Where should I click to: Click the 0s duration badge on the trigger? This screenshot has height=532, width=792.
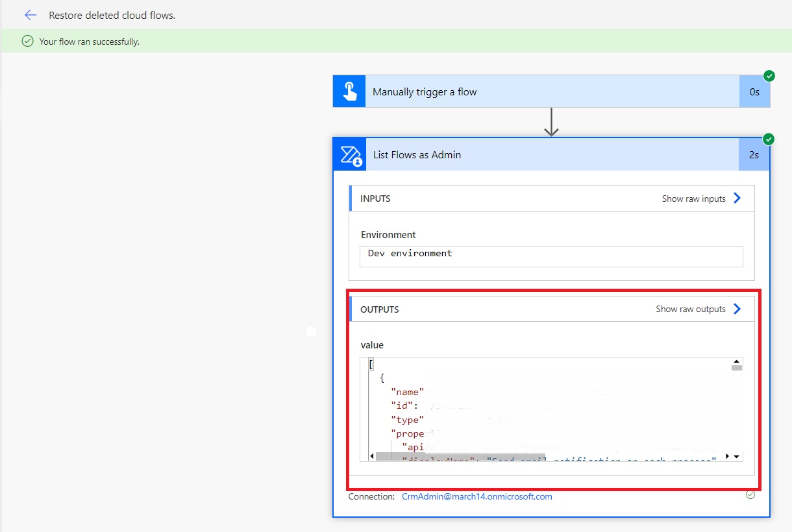click(x=754, y=92)
